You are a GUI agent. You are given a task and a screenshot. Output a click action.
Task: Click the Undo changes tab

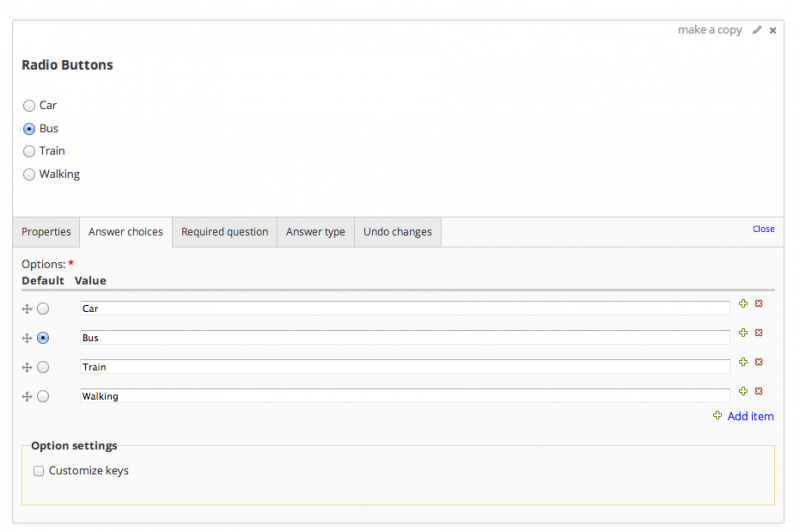397,232
